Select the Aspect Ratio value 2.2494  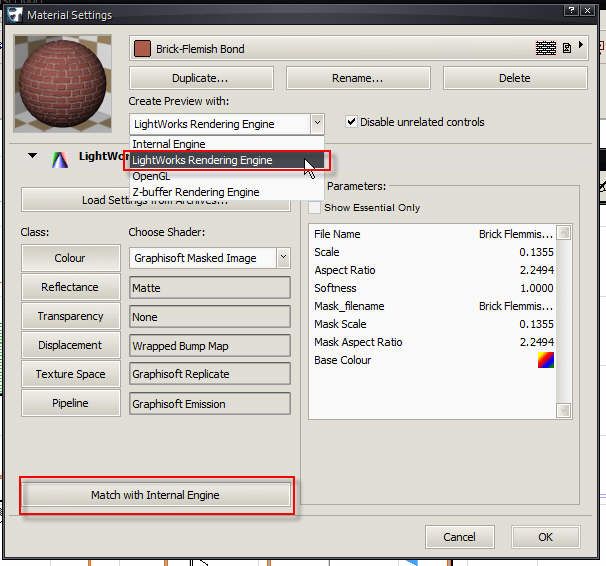coord(536,270)
